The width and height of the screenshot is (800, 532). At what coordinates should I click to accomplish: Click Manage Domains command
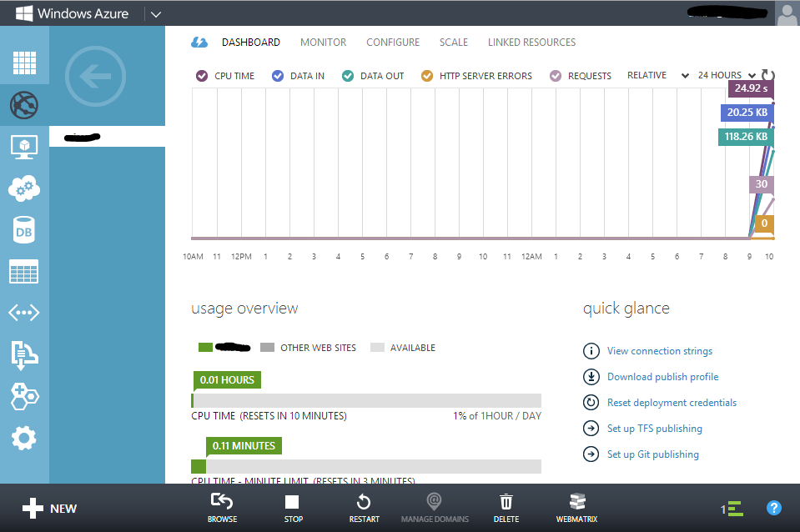tap(435, 508)
